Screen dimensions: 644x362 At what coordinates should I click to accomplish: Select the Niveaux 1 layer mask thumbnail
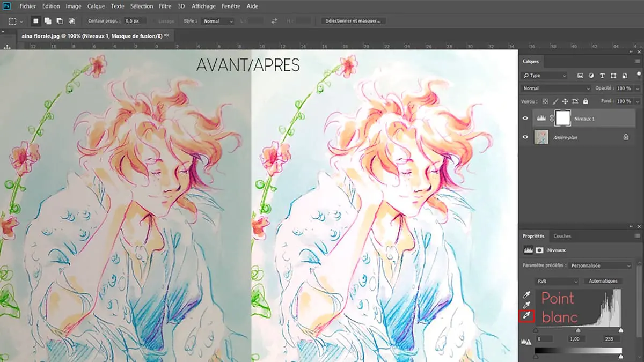[562, 119]
